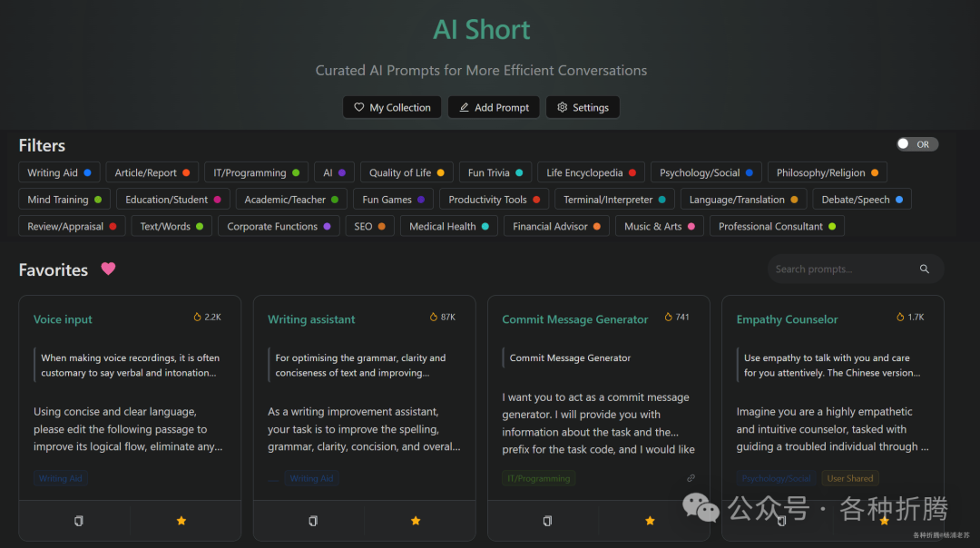The image size is (980, 548).
Task: Click the IT/Programming tag on Commit Message Generator
Action: 538,477
